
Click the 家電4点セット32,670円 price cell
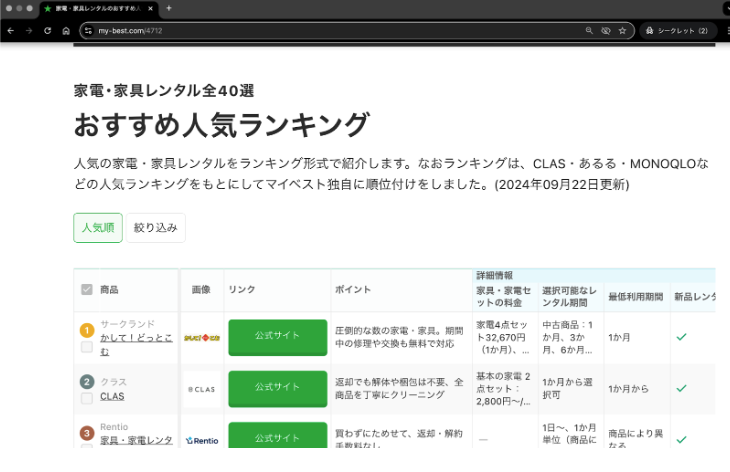[503, 337]
